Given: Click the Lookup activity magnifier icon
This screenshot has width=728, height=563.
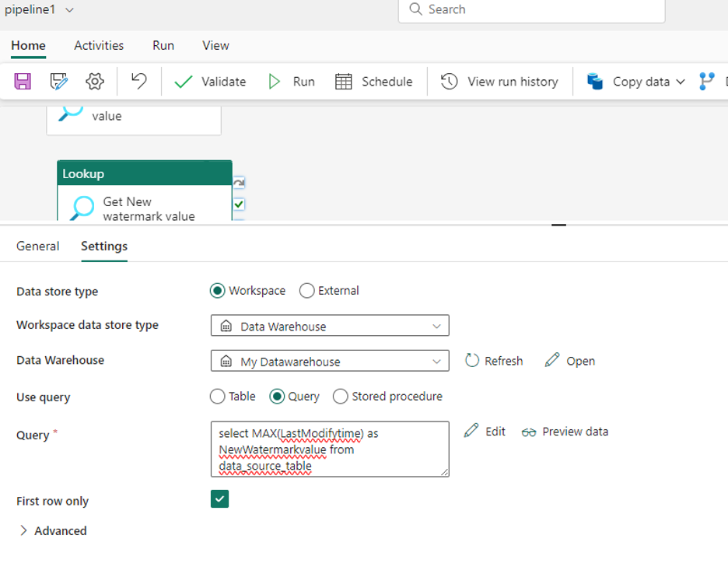Looking at the screenshot, I should tap(82, 208).
